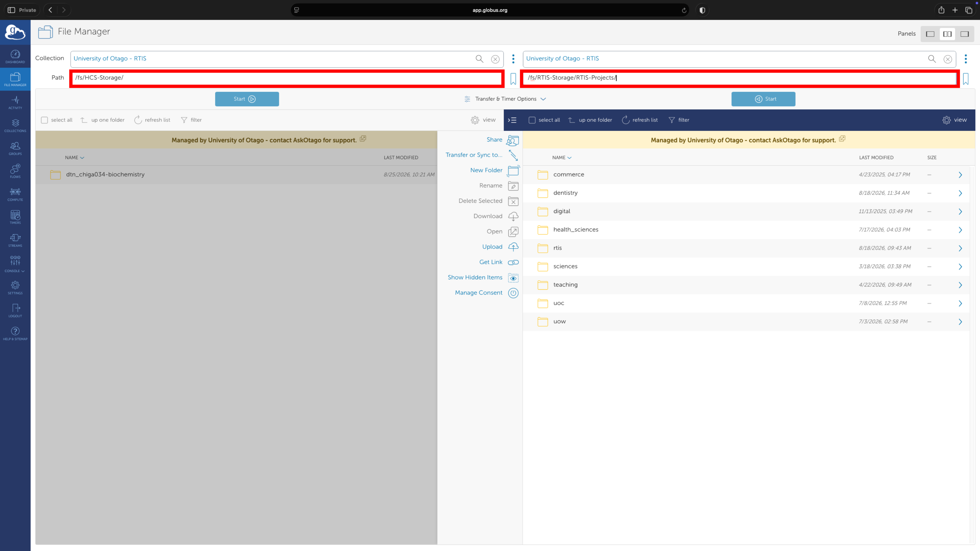The width and height of the screenshot is (980, 551).
Task: Click the Globus logo
Action: [x=15, y=32]
